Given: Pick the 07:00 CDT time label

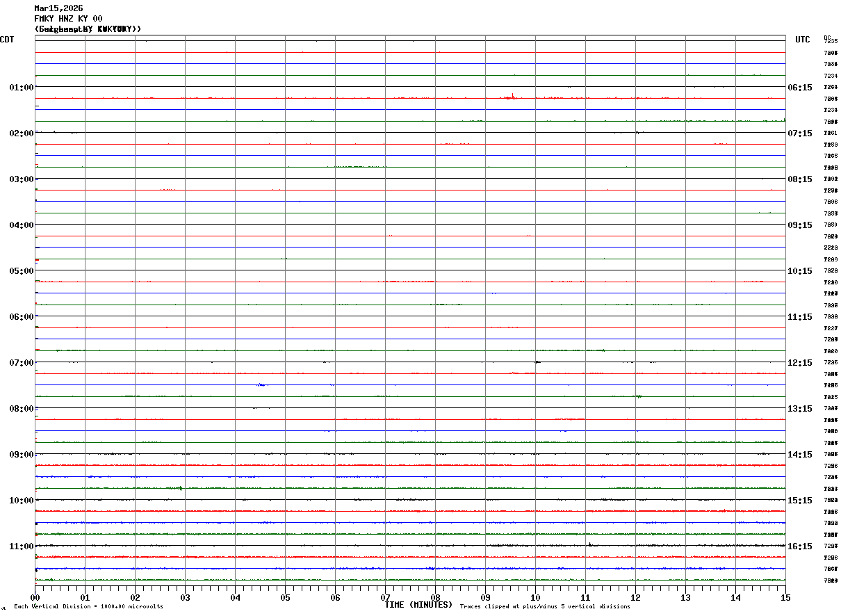Looking at the screenshot, I should (21, 363).
